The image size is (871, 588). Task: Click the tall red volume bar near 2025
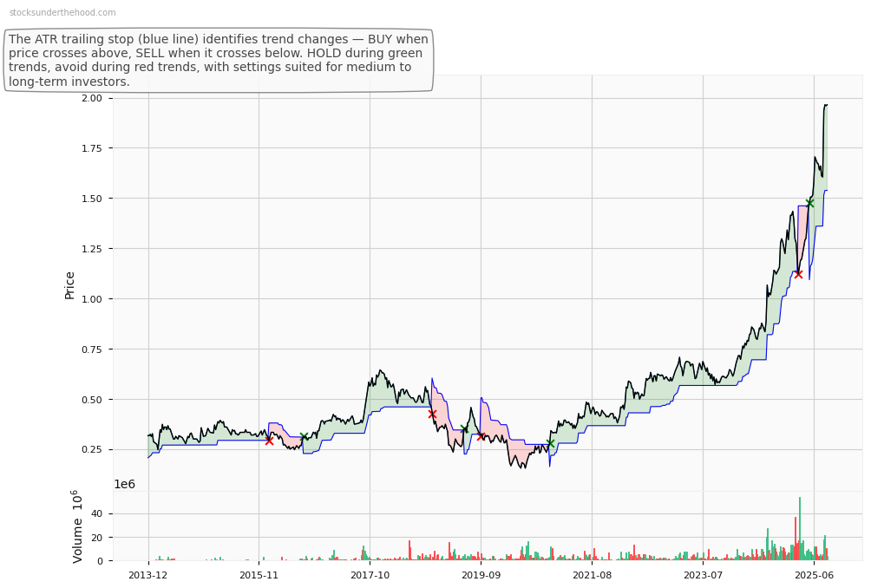796,539
